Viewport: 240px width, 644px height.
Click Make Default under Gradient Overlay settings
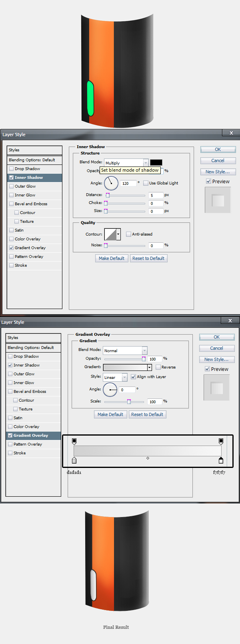pos(110,414)
